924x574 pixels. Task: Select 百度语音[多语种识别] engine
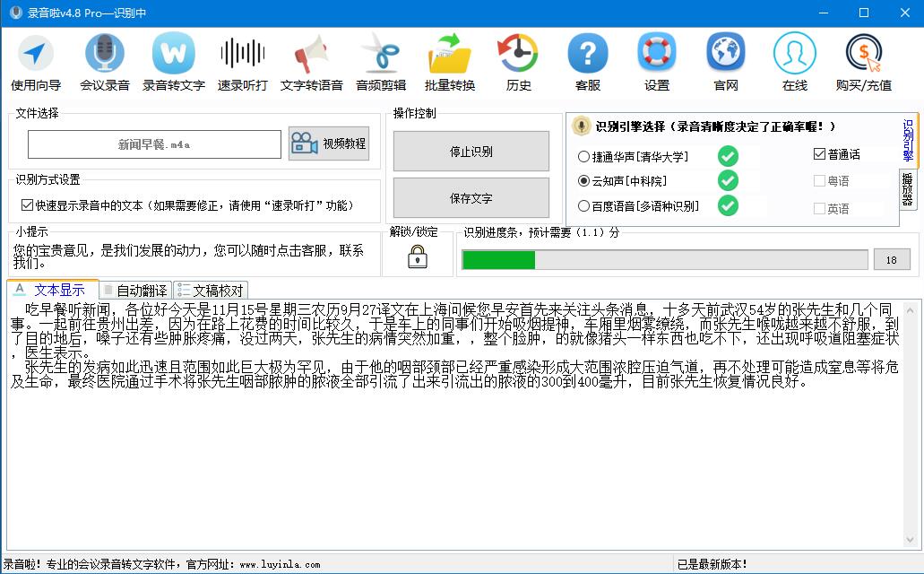click(639, 206)
